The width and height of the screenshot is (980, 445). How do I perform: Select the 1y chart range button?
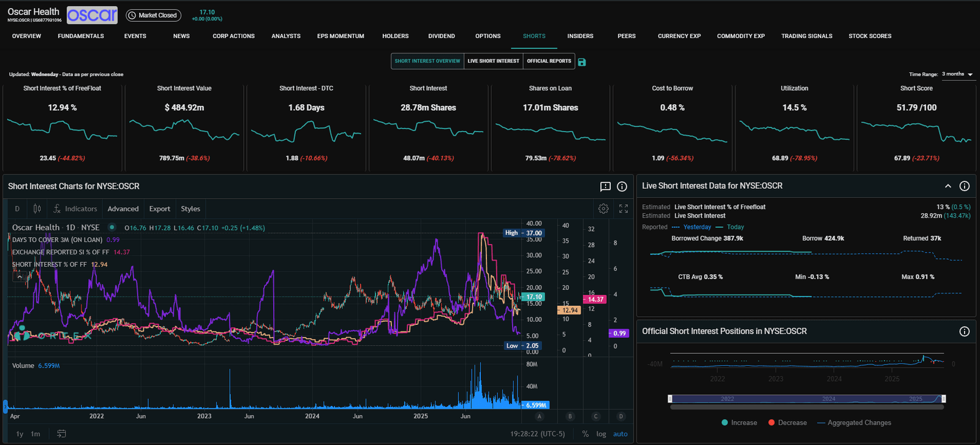coord(20,434)
